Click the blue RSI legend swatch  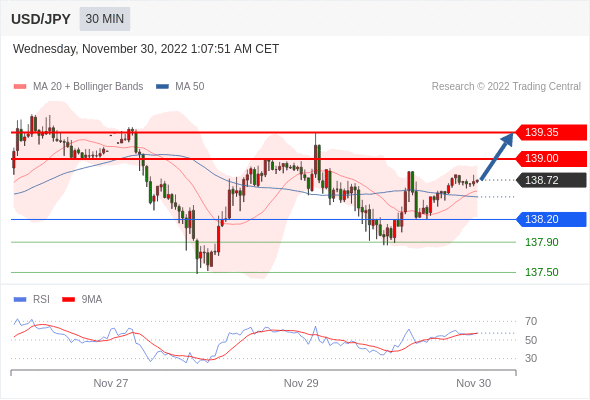coord(20,300)
